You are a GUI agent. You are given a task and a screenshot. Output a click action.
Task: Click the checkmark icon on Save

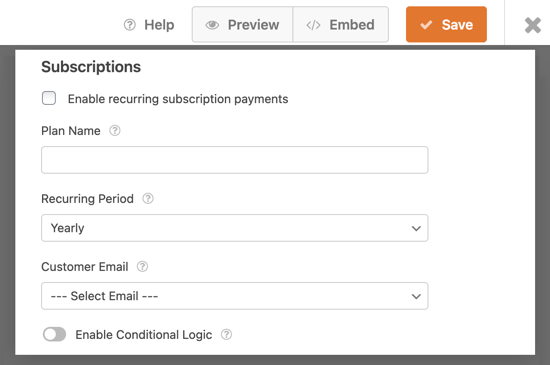[426, 25]
